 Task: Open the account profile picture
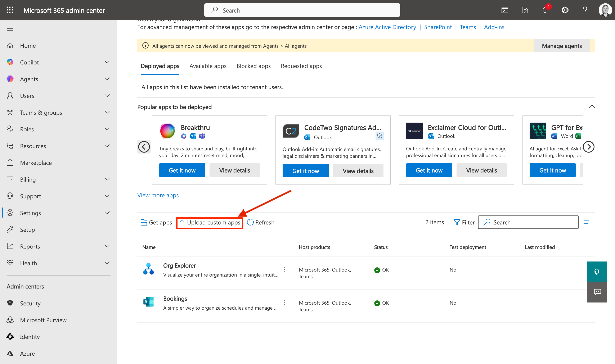[605, 10]
